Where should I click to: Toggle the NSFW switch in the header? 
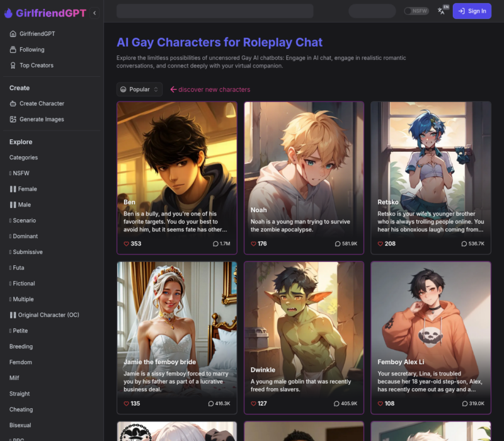(416, 11)
